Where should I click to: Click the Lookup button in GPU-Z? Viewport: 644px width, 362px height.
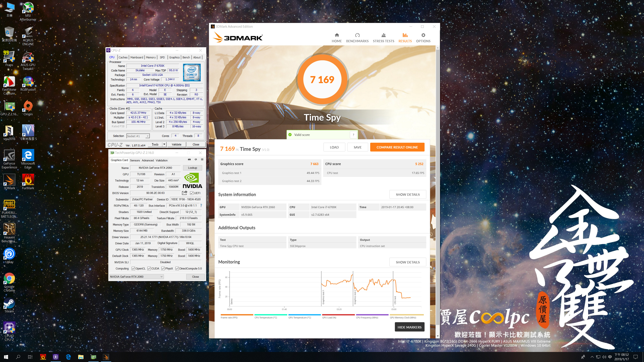pyautogui.click(x=192, y=168)
